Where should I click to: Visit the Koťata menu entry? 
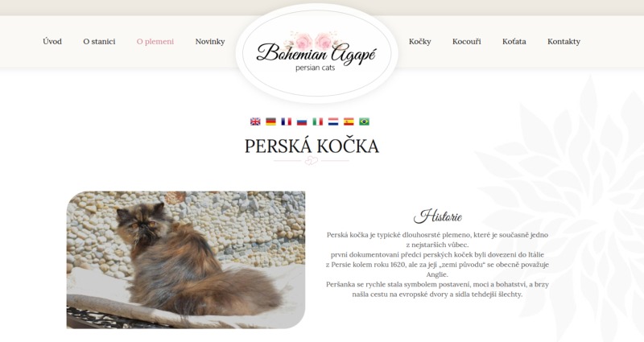514,42
